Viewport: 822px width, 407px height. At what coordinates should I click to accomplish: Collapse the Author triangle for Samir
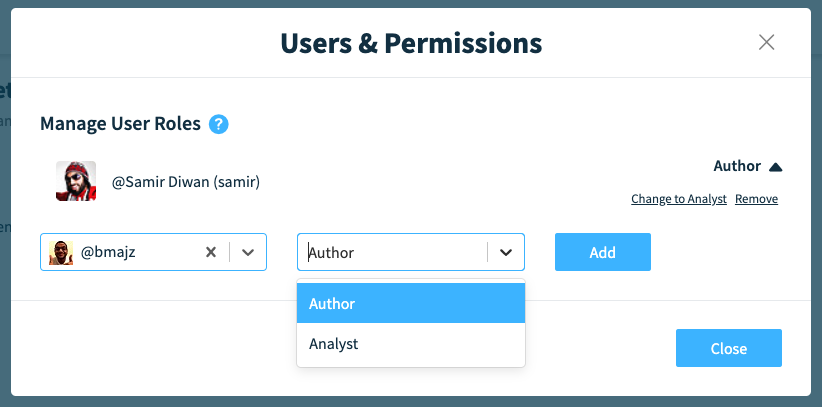coord(776,167)
